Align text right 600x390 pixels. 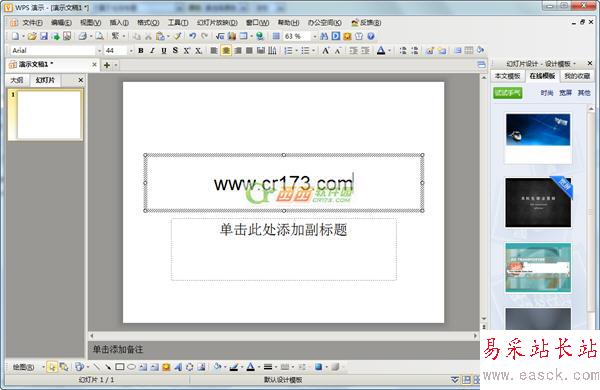238,51
